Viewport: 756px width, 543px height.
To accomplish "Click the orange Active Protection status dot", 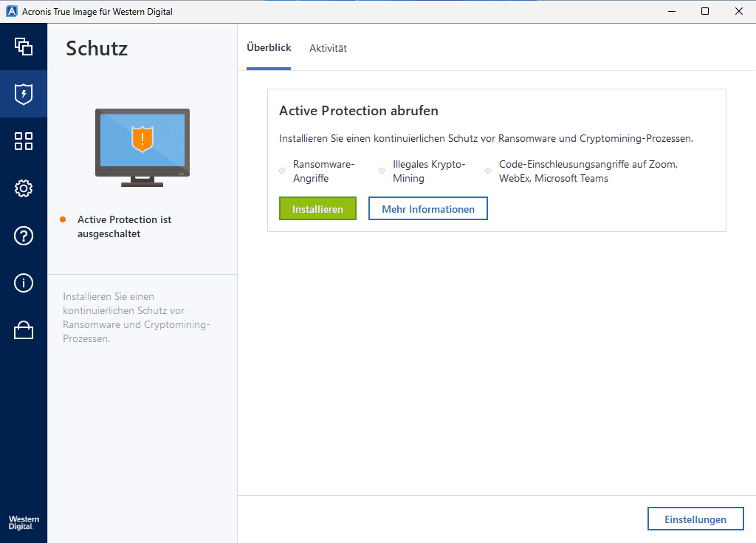I will coord(63,219).
